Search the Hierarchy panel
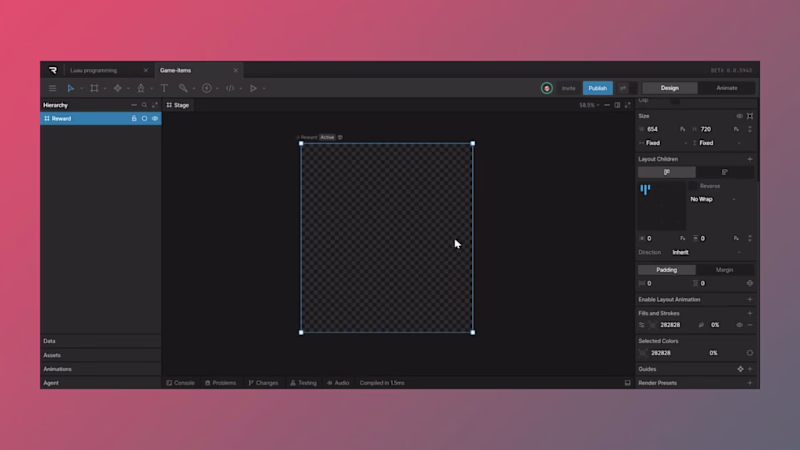The image size is (800, 450). click(x=144, y=105)
